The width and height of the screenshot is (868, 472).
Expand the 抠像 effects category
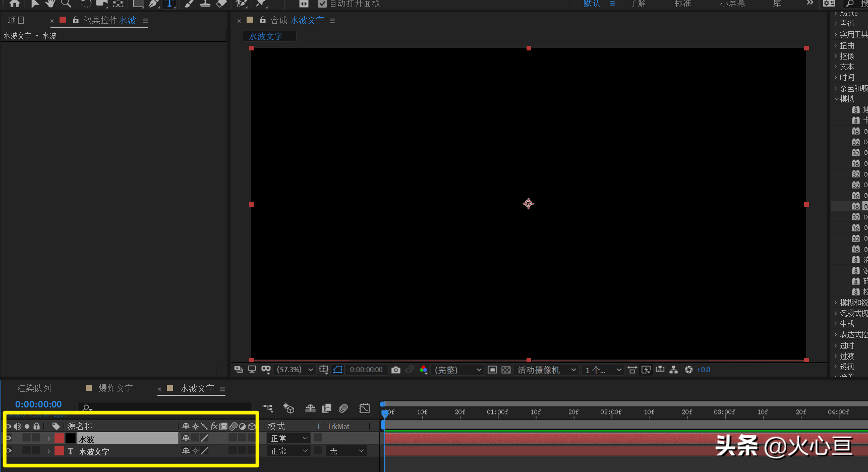pos(836,56)
